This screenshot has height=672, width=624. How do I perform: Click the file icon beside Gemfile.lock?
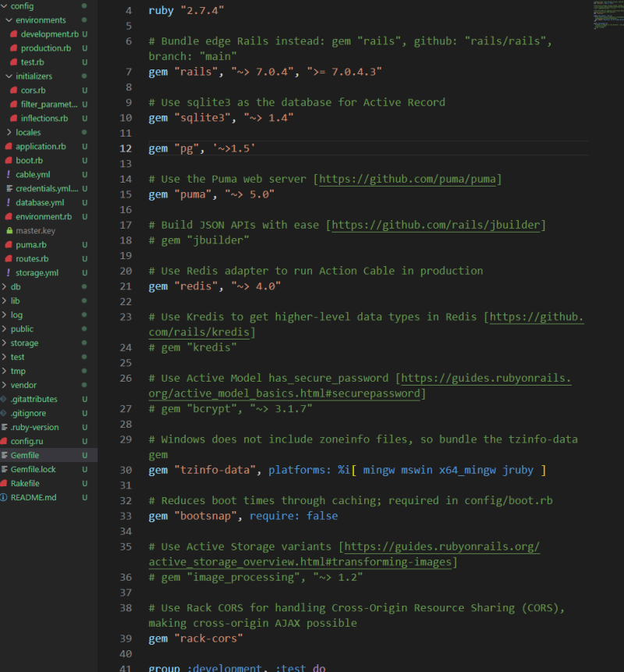point(4,469)
